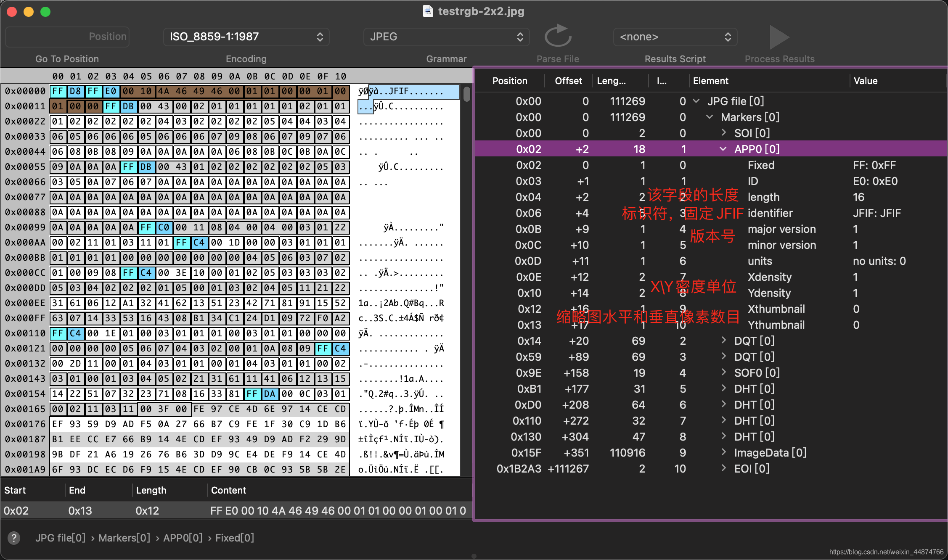Click the Value column header
The width and height of the screenshot is (948, 560).
click(866, 81)
